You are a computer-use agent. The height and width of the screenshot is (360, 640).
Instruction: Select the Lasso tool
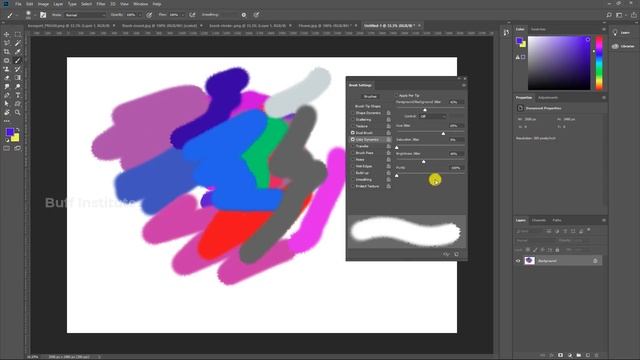pyautogui.click(x=7, y=43)
